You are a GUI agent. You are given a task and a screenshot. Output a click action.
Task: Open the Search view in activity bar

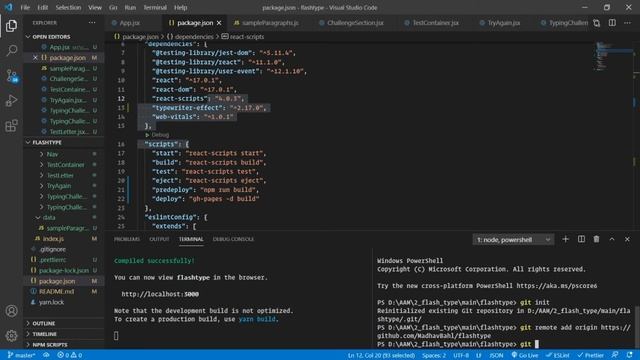[x=11, y=51]
